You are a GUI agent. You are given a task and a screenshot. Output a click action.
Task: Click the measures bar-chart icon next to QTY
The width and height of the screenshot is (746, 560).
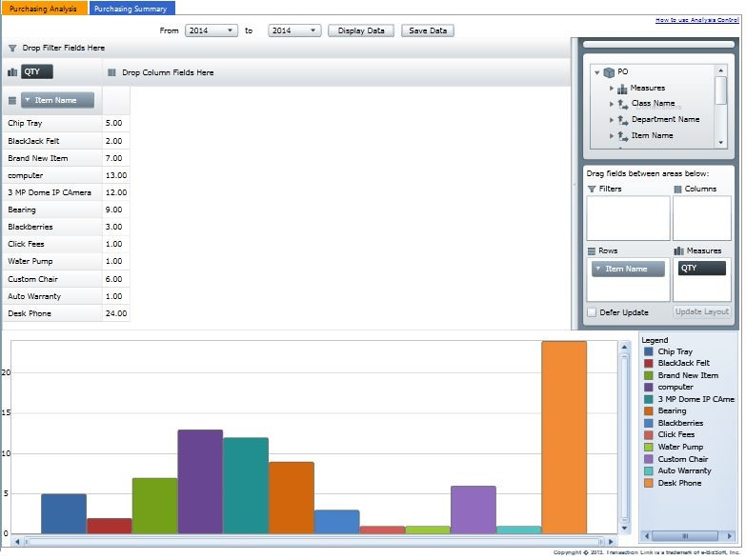(x=12, y=72)
